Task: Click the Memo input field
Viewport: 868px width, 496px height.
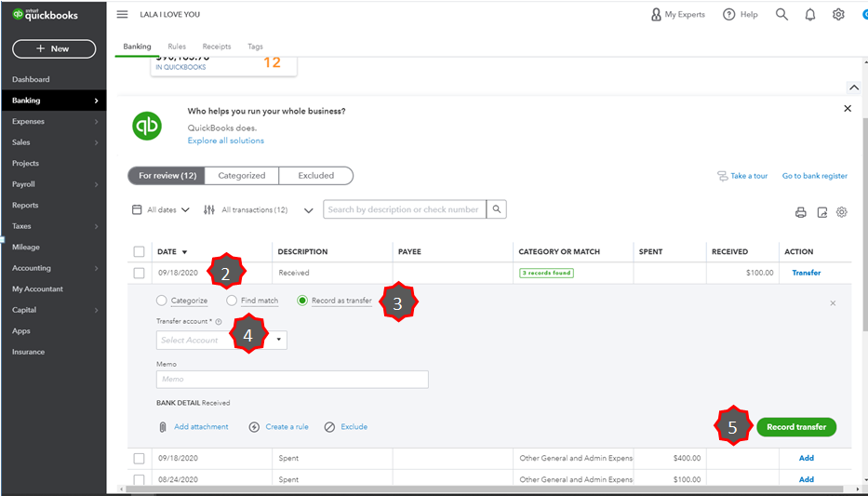Action: pos(292,380)
